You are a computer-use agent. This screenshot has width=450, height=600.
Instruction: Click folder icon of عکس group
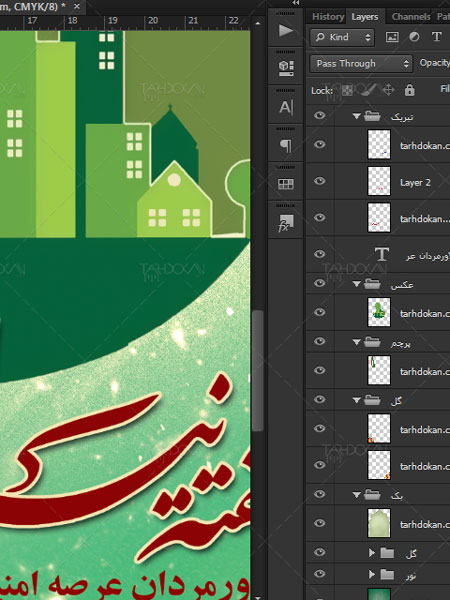pos(372,284)
